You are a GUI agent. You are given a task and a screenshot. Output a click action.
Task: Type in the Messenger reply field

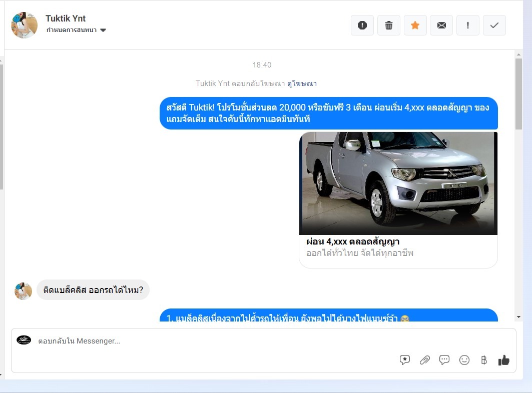[x=200, y=341]
